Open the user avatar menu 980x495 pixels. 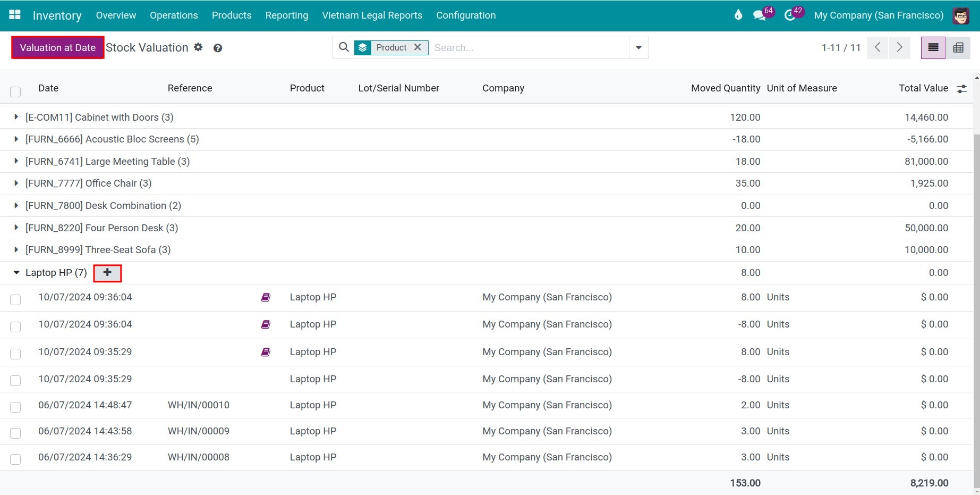961,15
